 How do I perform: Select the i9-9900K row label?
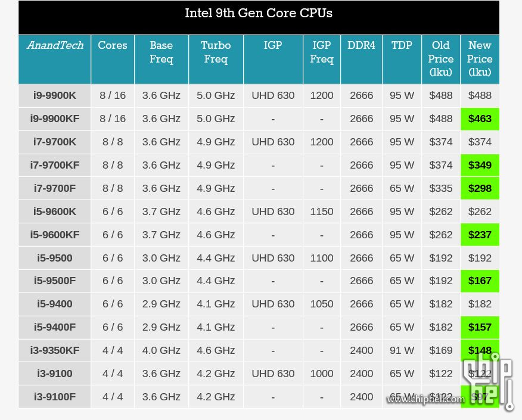(x=55, y=95)
